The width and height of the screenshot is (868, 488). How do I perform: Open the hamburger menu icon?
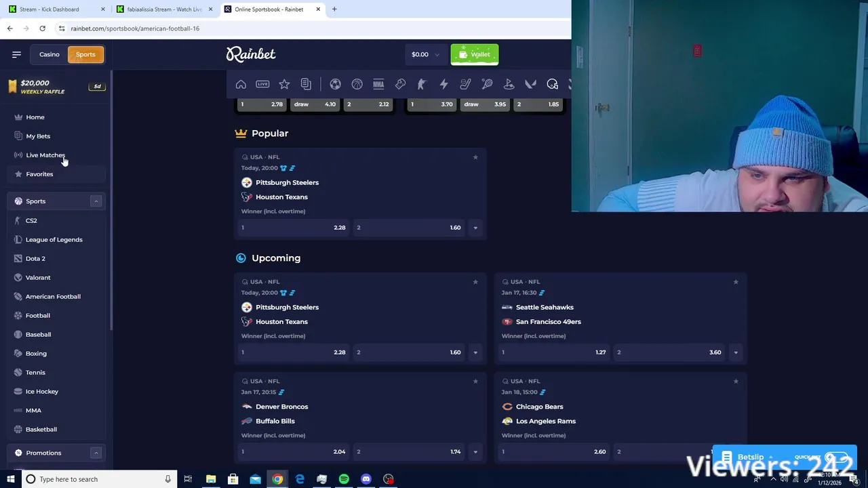click(16, 54)
